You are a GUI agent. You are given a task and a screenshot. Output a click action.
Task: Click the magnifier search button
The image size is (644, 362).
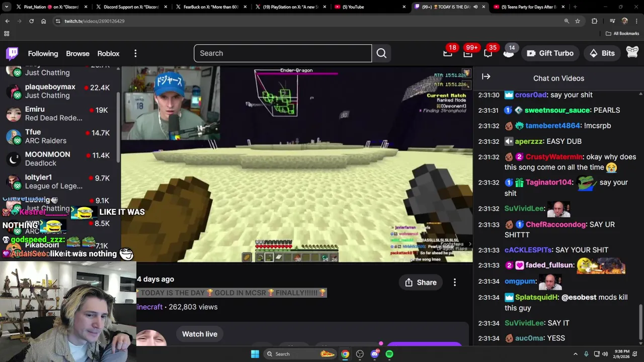point(381,53)
